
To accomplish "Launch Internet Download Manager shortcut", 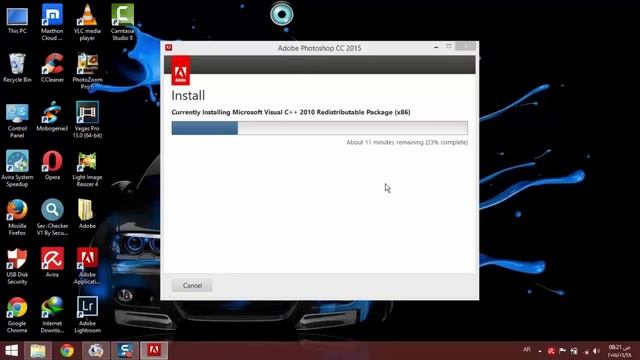I will pyautogui.click(x=52, y=315).
